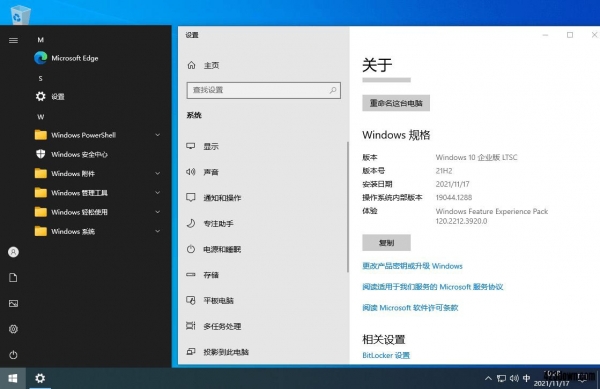Click the Windows Start button

(x=13, y=378)
